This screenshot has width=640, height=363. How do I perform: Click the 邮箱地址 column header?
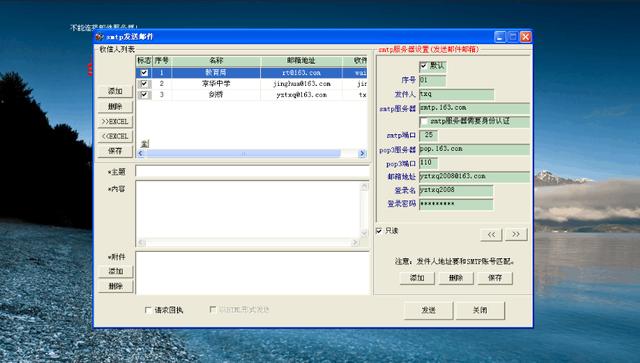pos(301,61)
